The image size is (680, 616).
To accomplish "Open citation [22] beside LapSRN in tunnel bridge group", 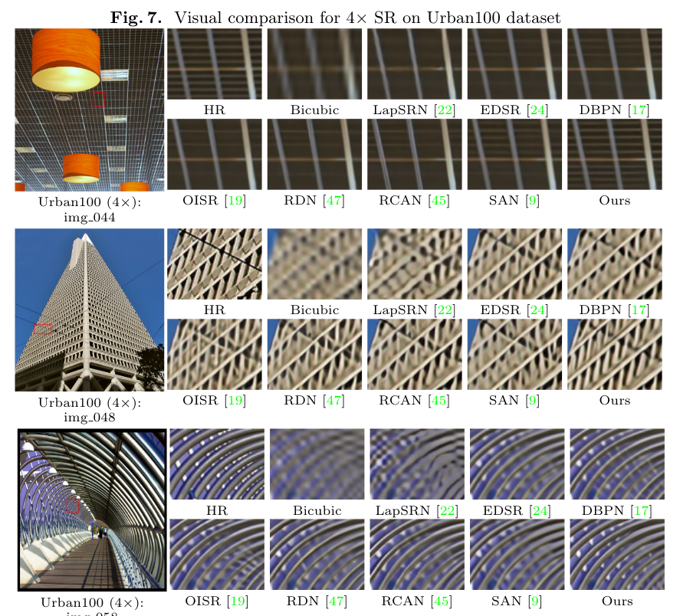I will pyautogui.click(x=447, y=511).
